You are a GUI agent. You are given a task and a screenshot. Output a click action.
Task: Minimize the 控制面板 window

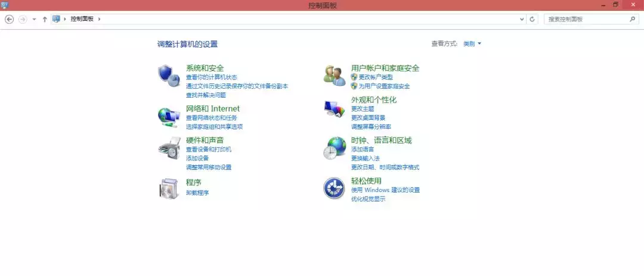pos(603,5)
